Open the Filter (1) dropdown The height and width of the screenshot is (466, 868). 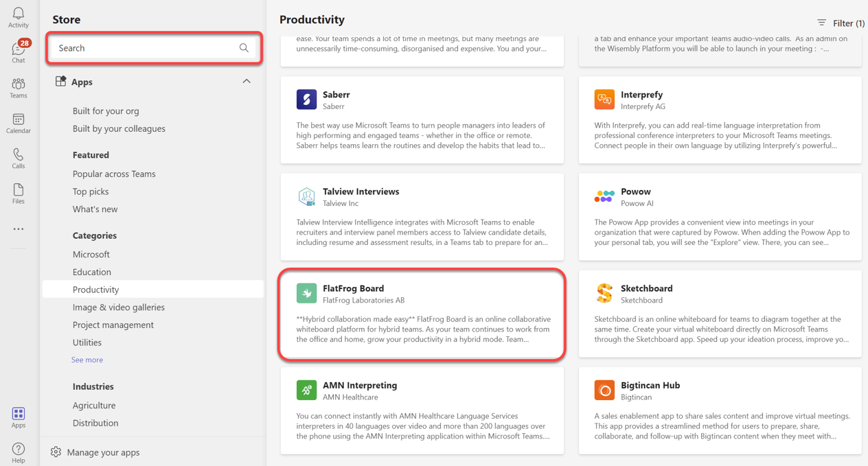click(839, 23)
